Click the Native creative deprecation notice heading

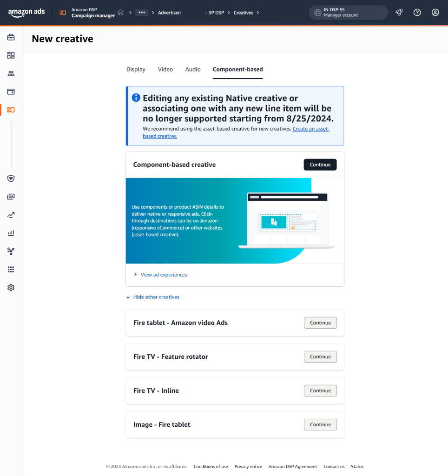[238, 108]
